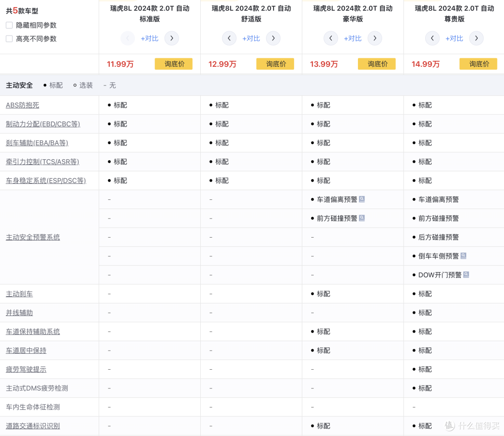Click next arrow under 尊贵版 model
The width and height of the screenshot is (504, 436).
(x=476, y=38)
